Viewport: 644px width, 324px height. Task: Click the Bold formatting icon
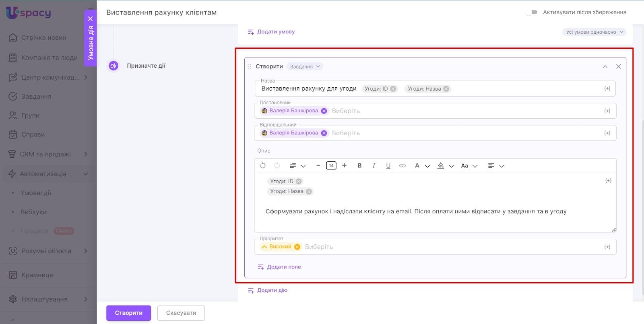[359, 165]
